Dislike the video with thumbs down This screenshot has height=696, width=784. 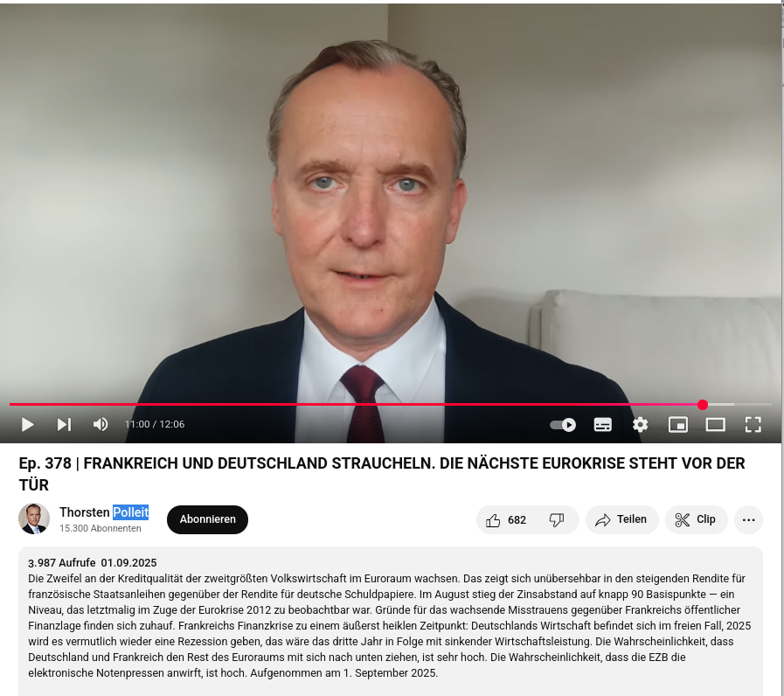558,520
